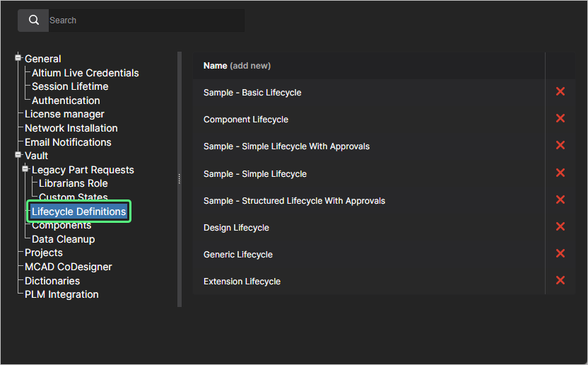Remove Component Lifecycle using its X icon
This screenshot has width=588, height=365.
(560, 119)
